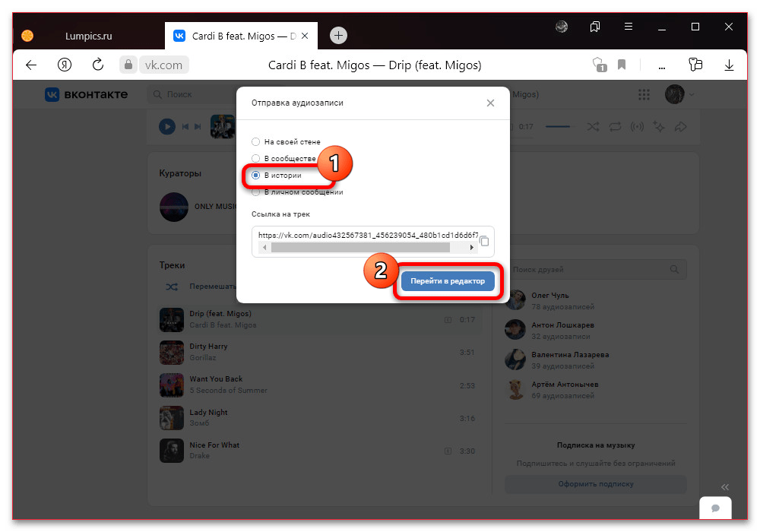This screenshot has height=532, width=760.
Task: Open the three-dots page menu
Action: point(662,67)
